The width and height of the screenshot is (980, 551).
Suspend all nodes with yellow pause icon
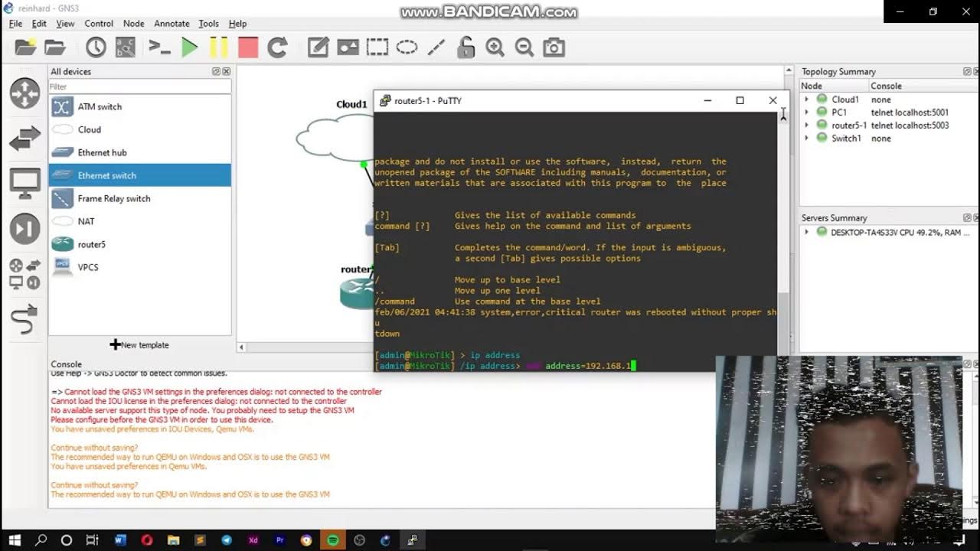[x=218, y=47]
